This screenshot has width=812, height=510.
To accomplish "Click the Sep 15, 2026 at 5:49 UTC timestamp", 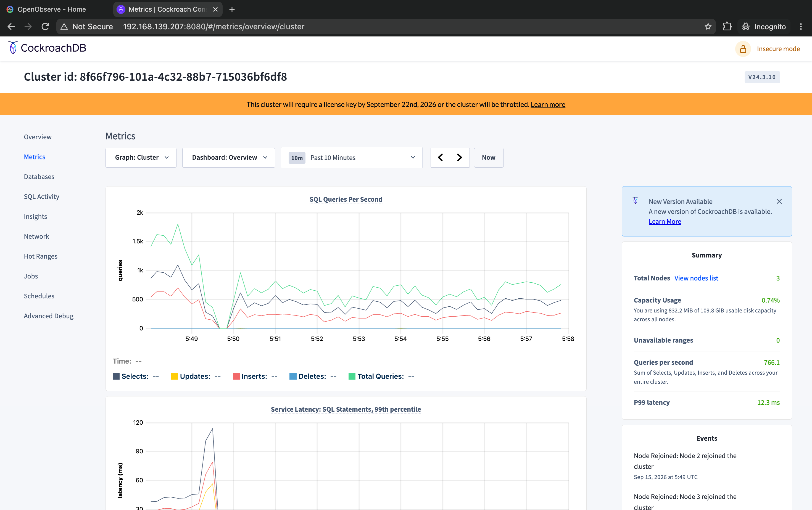I will point(665,477).
